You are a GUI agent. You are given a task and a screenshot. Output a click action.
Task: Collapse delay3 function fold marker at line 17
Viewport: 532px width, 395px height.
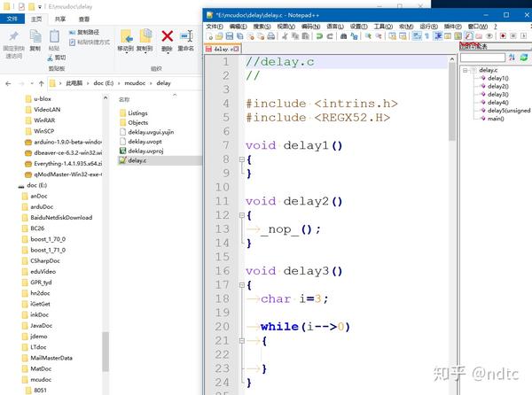241,285
